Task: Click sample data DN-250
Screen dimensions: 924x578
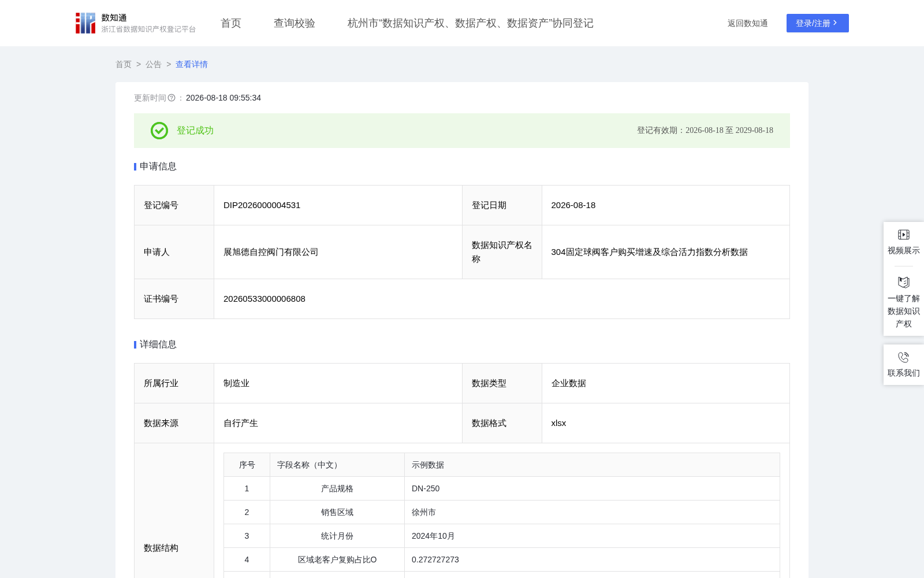Action: point(426,488)
